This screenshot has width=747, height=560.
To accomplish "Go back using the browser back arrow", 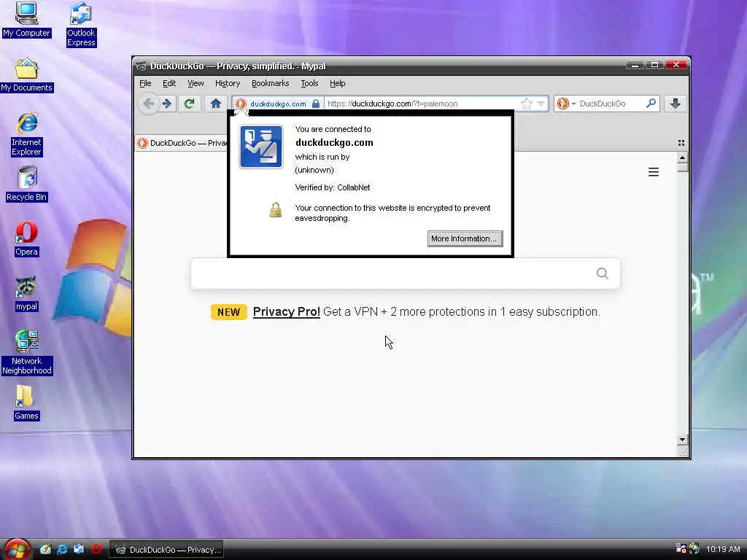I will (148, 104).
